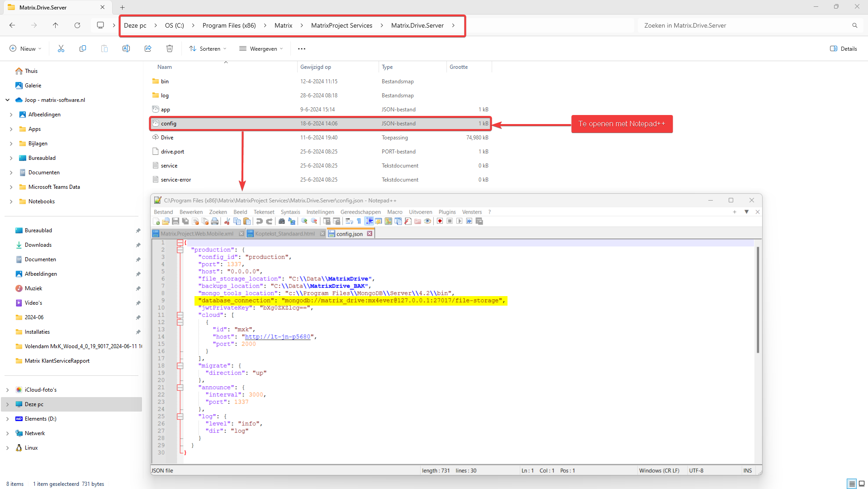Go up one folder level in Explorer

pos(56,25)
